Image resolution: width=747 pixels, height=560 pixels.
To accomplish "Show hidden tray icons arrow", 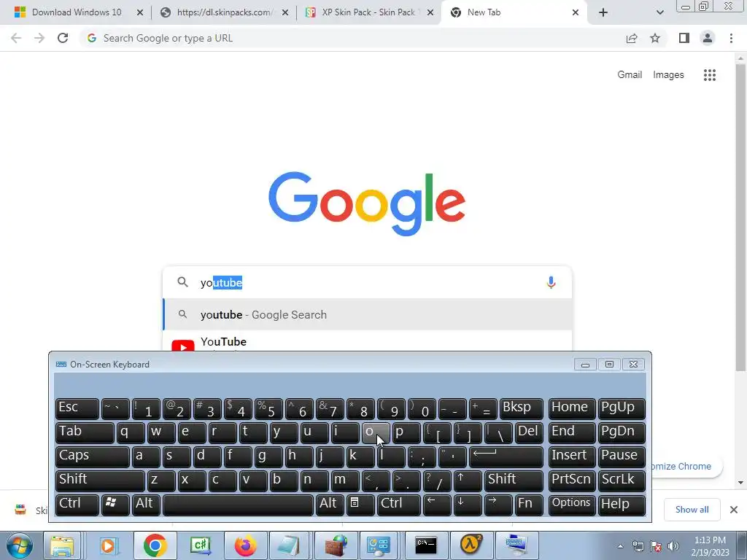I will coord(620,546).
